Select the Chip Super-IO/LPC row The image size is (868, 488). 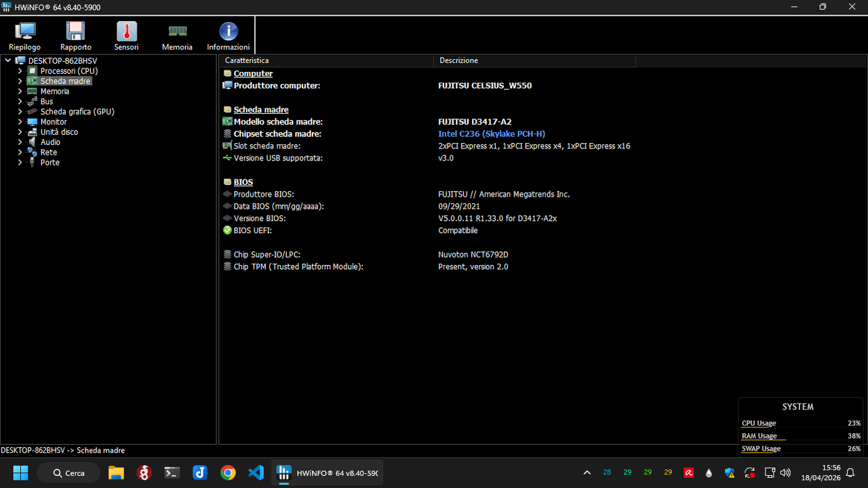click(x=428, y=255)
